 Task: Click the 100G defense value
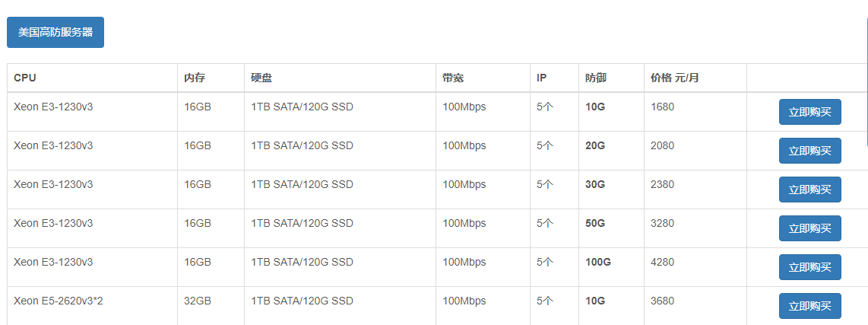[598, 262]
